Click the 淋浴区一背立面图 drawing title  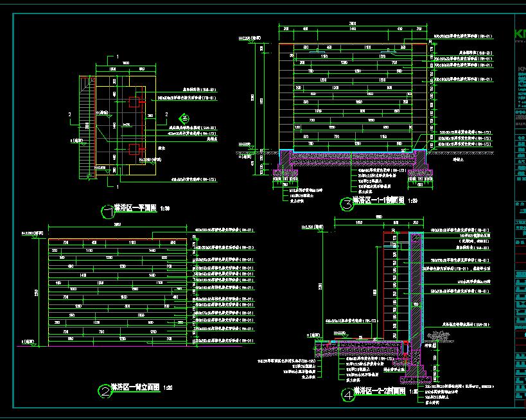136,387
